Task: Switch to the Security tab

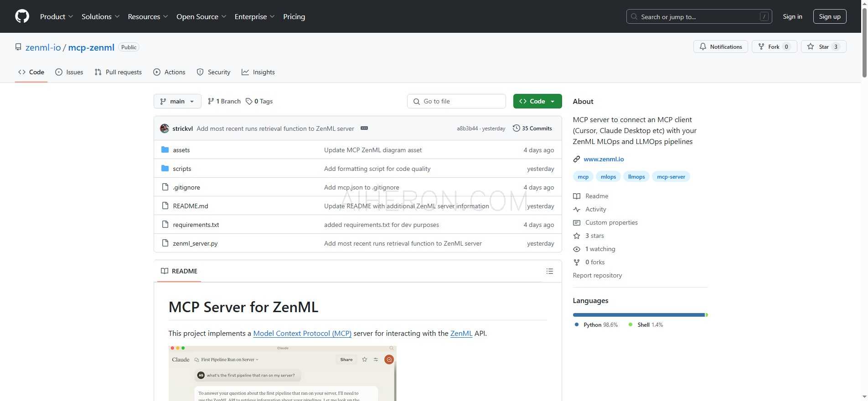Action: pyautogui.click(x=213, y=72)
